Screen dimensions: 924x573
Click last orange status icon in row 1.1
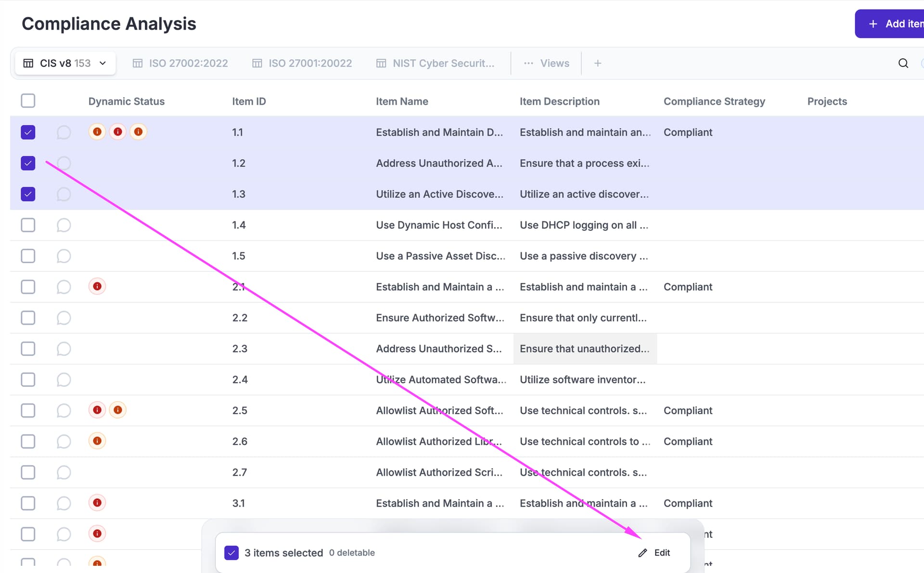(138, 131)
